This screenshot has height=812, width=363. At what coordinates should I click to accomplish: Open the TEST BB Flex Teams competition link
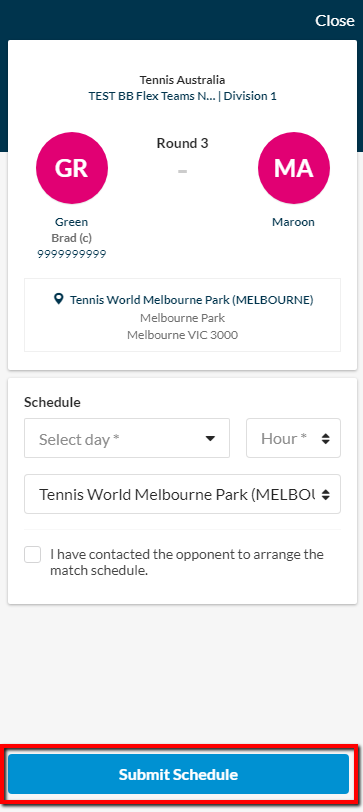[x=152, y=96]
